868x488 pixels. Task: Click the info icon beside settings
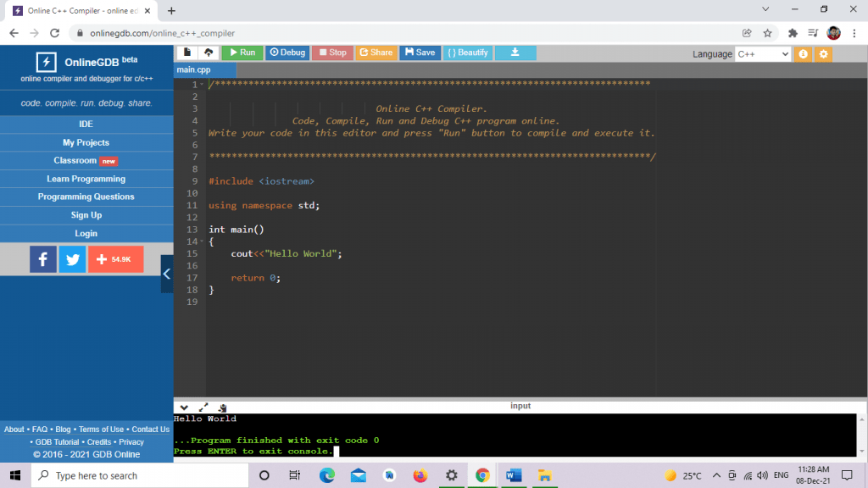(801, 53)
